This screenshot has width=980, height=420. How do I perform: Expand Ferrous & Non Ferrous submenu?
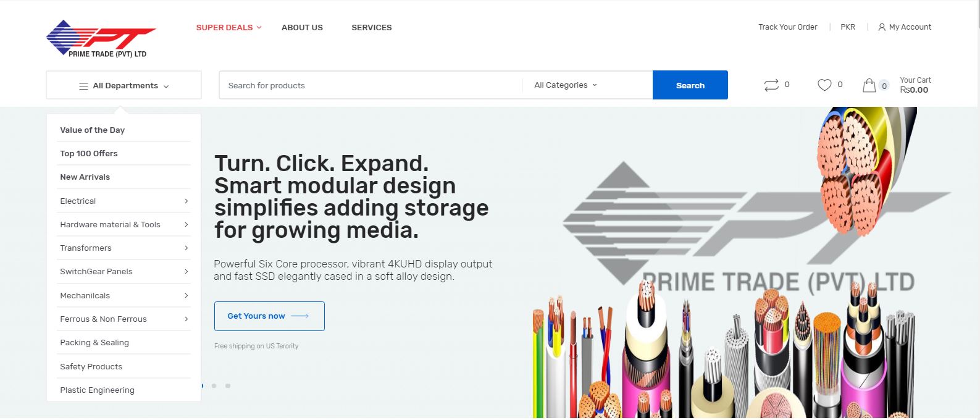pos(186,319)
